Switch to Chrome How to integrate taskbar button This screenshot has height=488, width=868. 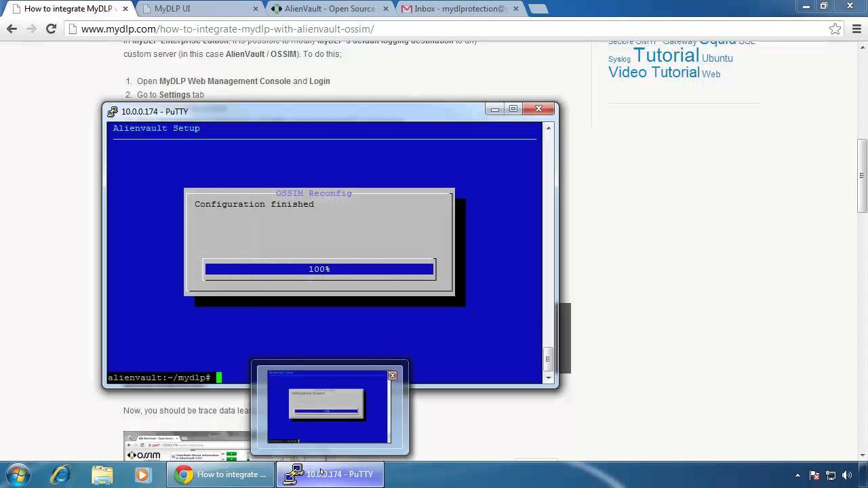click(221, 474)
